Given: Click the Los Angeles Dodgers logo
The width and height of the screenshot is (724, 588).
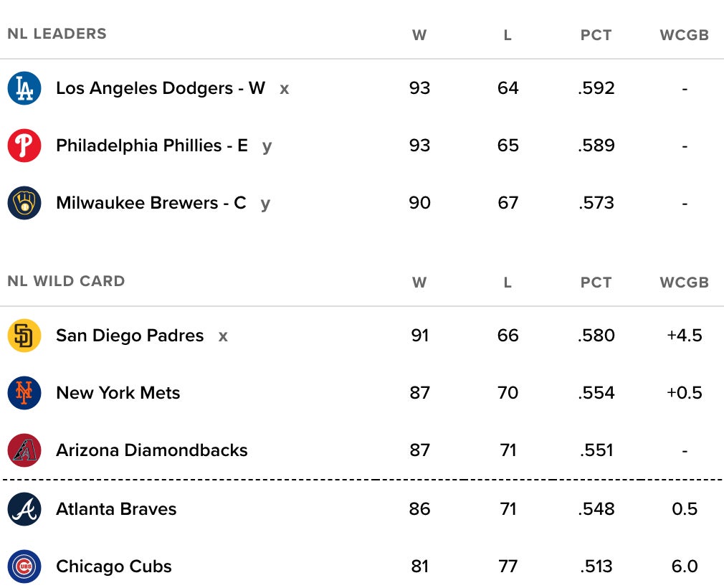Looking at the screenshot, I should pyautogui.click(x=24, y=88).
